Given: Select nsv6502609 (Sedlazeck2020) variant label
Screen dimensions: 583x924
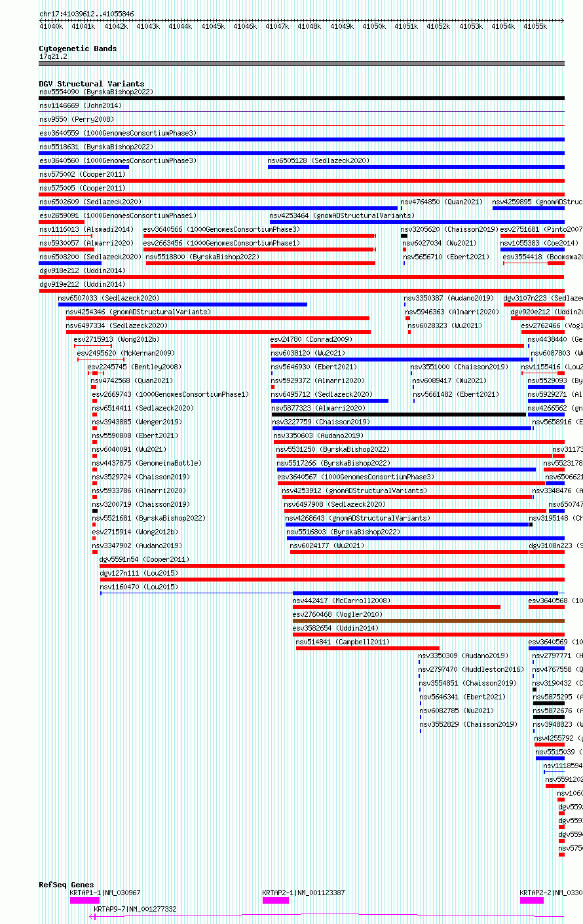Looking at the screenshot, I should (x=90, y=202).
